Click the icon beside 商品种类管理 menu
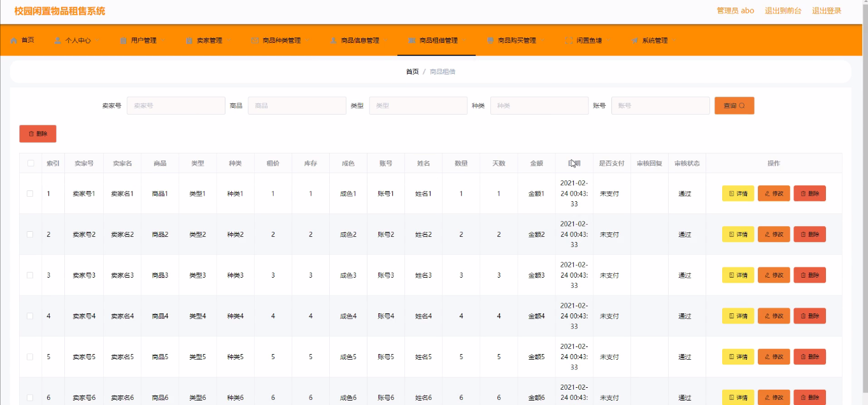868x405 pixels. click(x=255, y=41)
